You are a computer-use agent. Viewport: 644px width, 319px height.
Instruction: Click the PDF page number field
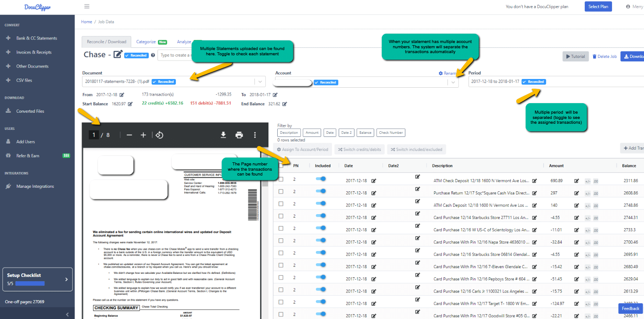[94, 135]
